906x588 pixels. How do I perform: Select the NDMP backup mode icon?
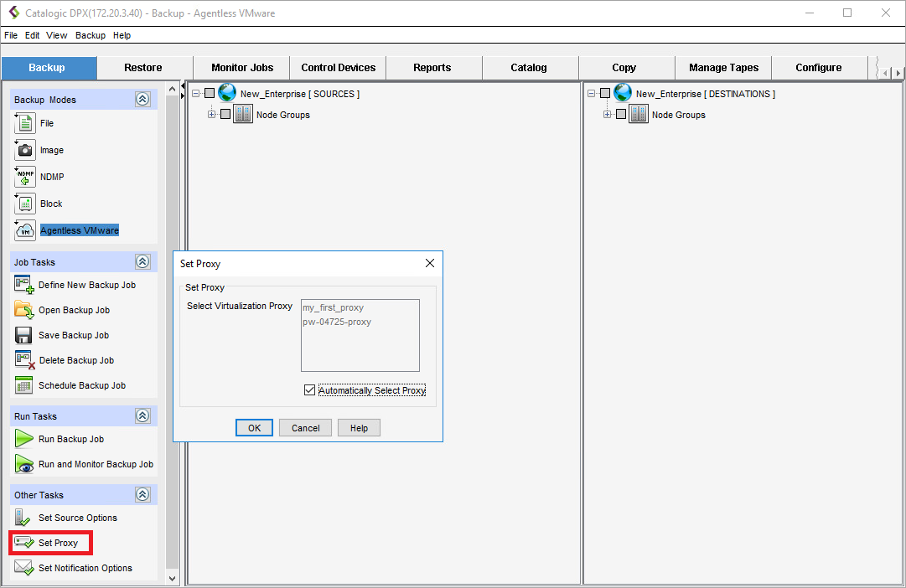[x=25, y=177]
